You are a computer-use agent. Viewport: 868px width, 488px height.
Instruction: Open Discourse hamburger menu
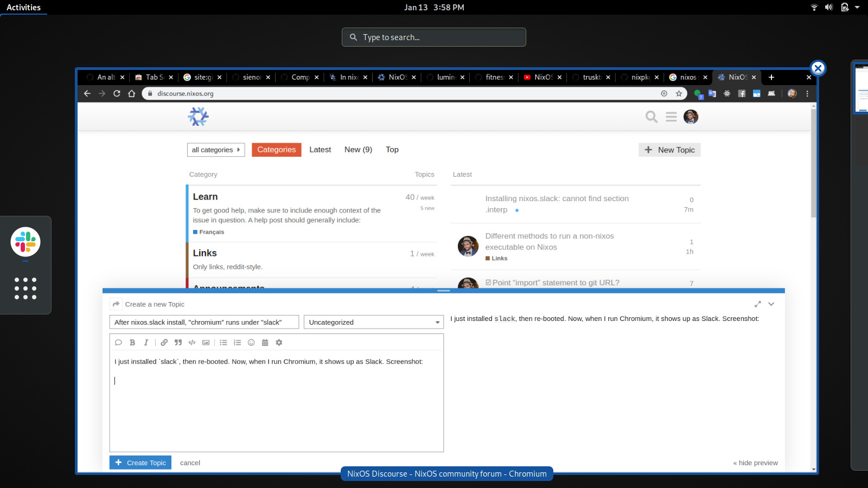tap(671, 117)
